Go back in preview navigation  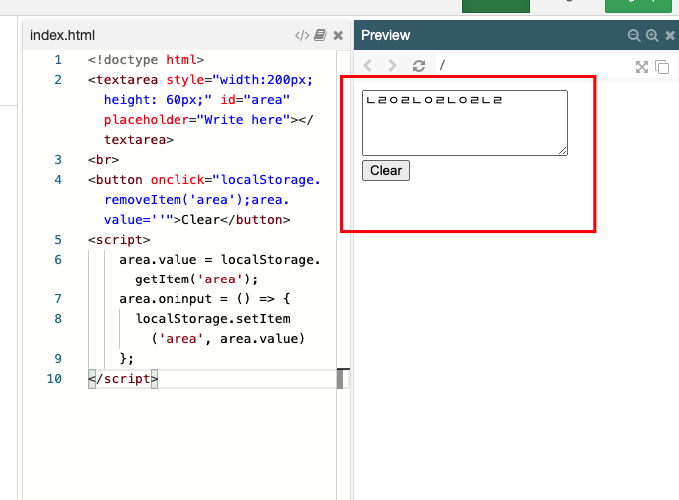368,66
